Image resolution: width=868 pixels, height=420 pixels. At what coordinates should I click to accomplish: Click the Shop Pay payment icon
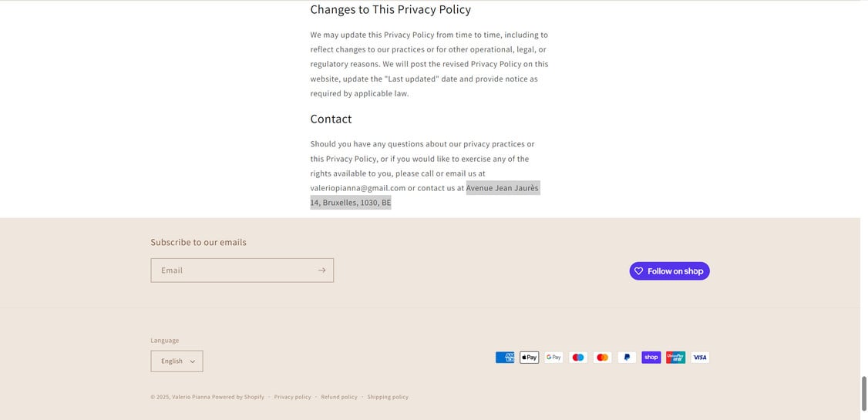pos(651,358)
